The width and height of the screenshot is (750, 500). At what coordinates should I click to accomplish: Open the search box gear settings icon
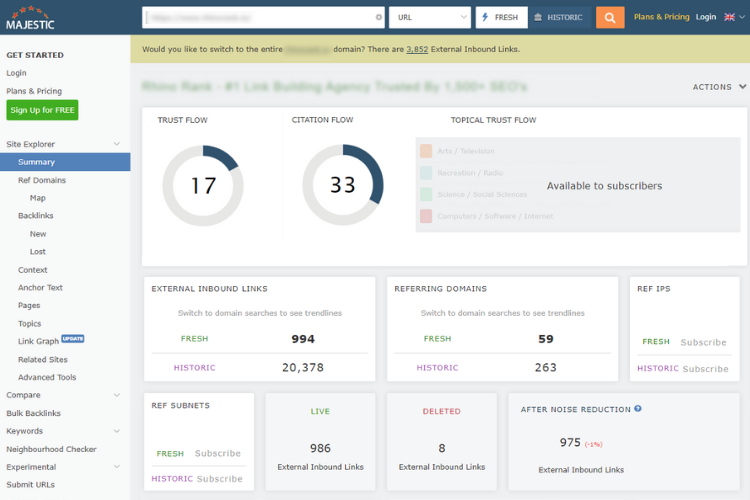378,17
